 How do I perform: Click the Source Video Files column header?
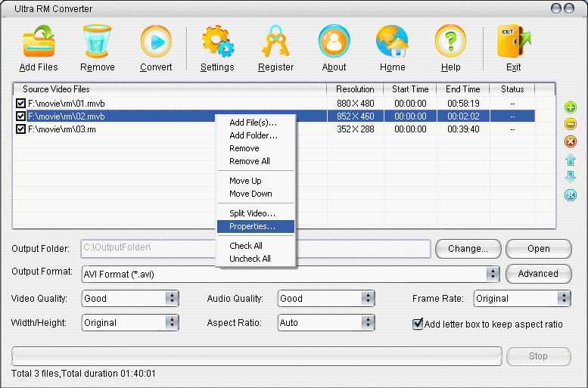coord(170,89)
